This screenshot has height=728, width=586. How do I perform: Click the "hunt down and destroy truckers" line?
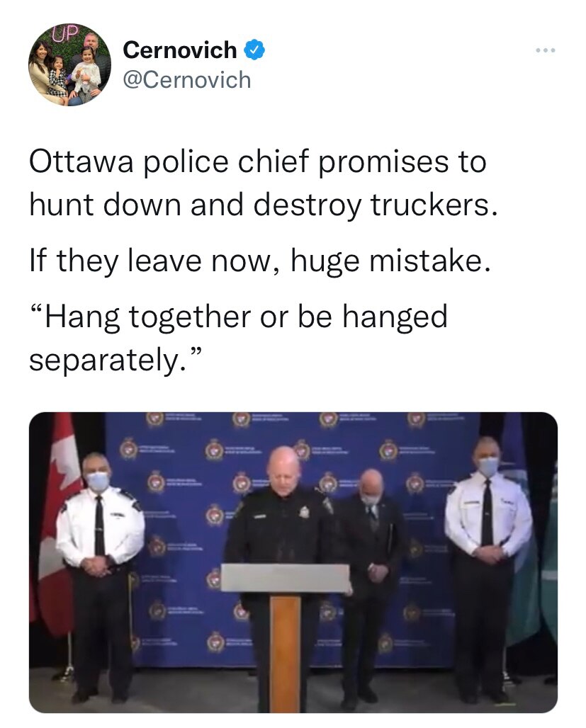259,205
